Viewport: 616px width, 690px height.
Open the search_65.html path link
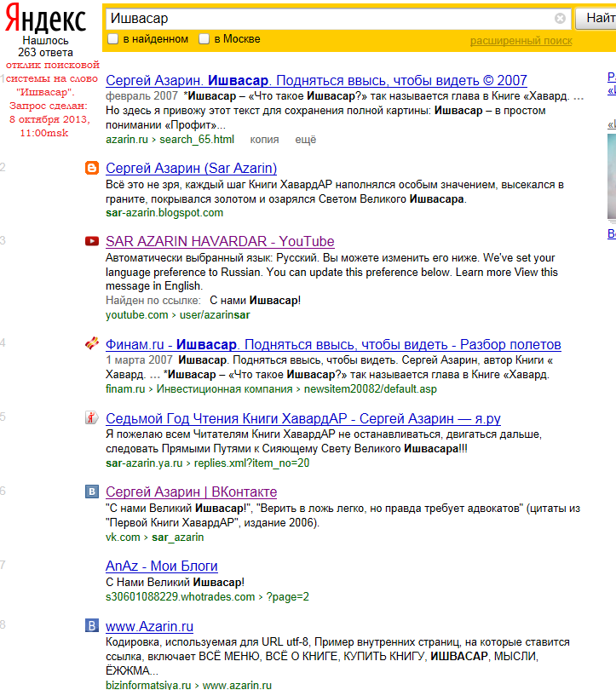coord(197,140)
